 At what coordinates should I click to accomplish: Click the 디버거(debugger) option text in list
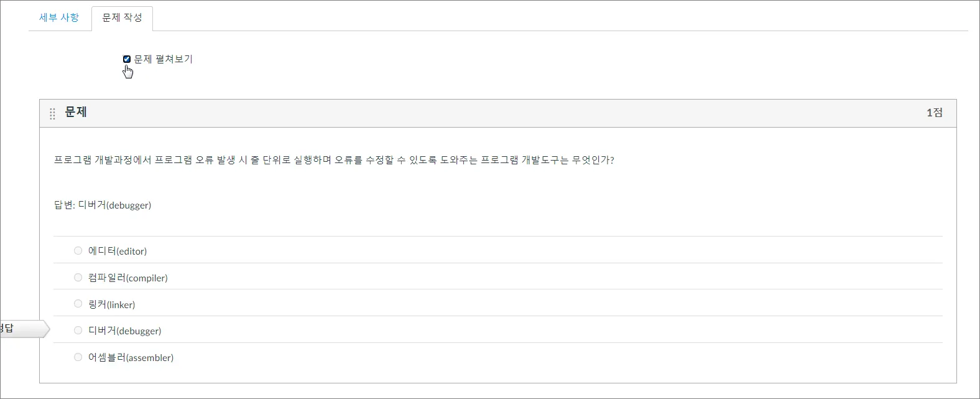[125, 331]
